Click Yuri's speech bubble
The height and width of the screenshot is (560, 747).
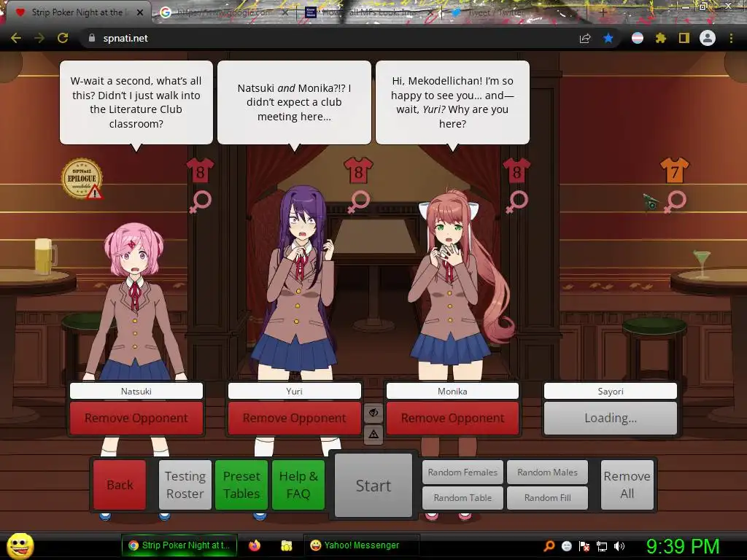coord(295,102)
